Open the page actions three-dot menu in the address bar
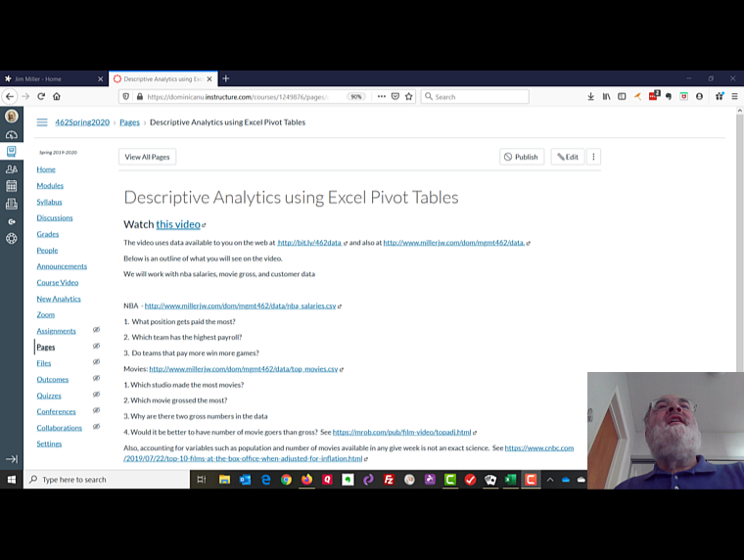 click(x=382, y=96)
